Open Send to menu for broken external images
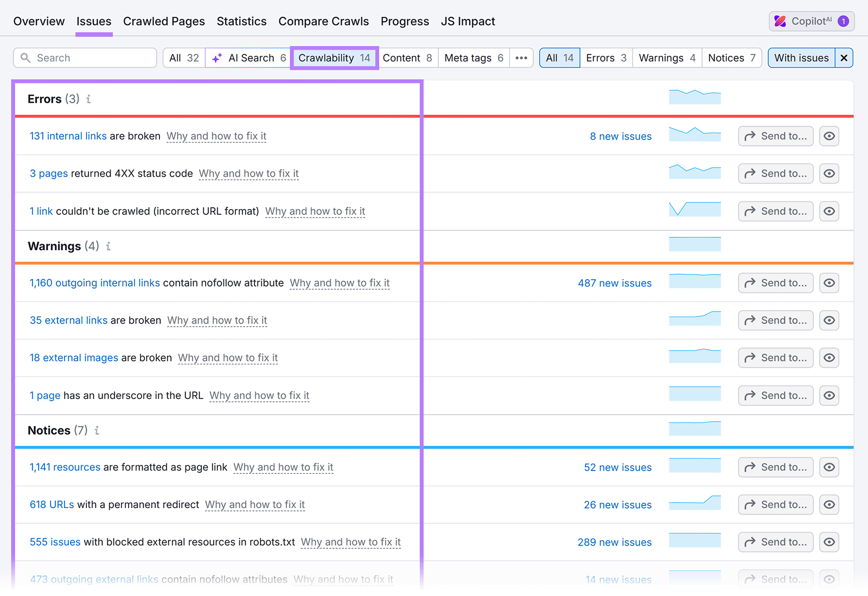Screen dimensions: 868x596 (x=775, y=358)
